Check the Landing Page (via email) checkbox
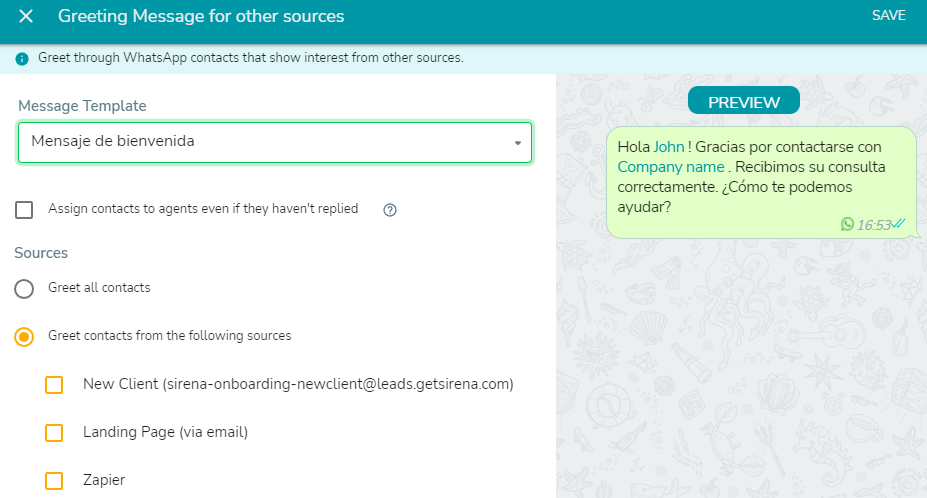Screen dimensions: 927x498 pyautogui.click(x=54, y=432)
